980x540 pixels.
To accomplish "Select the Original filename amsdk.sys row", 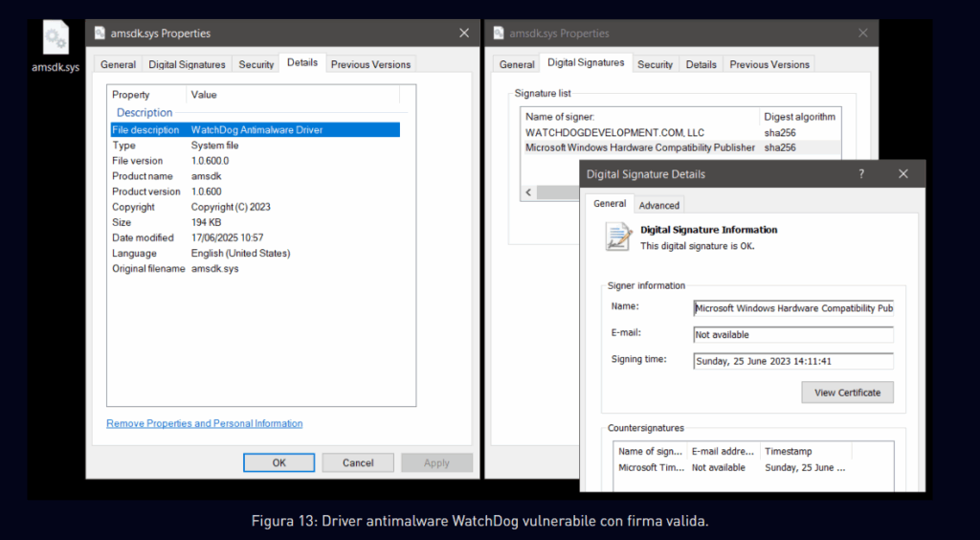I will [255, 269].
